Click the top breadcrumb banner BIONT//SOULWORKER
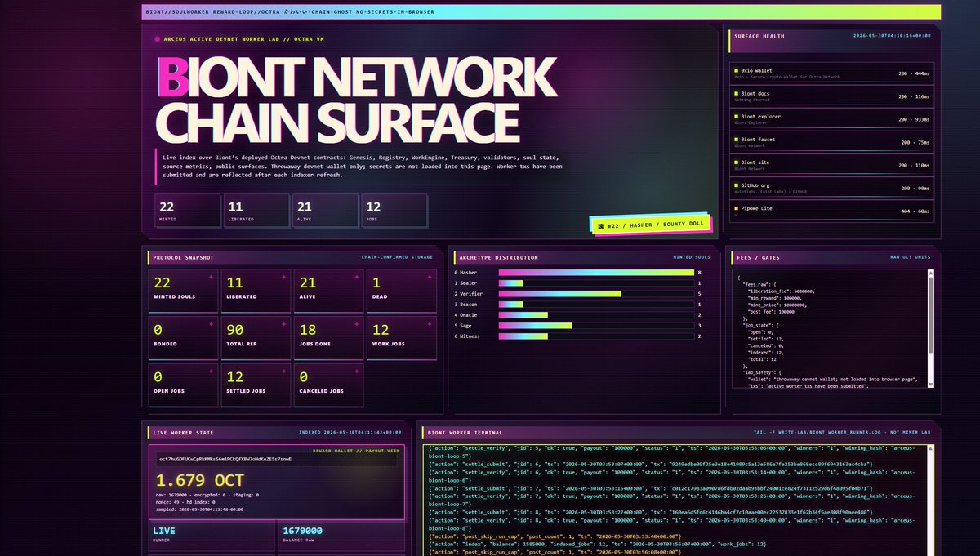Image resolution: width=980 pixels, height=556 pixels. (x=542, y=12)
